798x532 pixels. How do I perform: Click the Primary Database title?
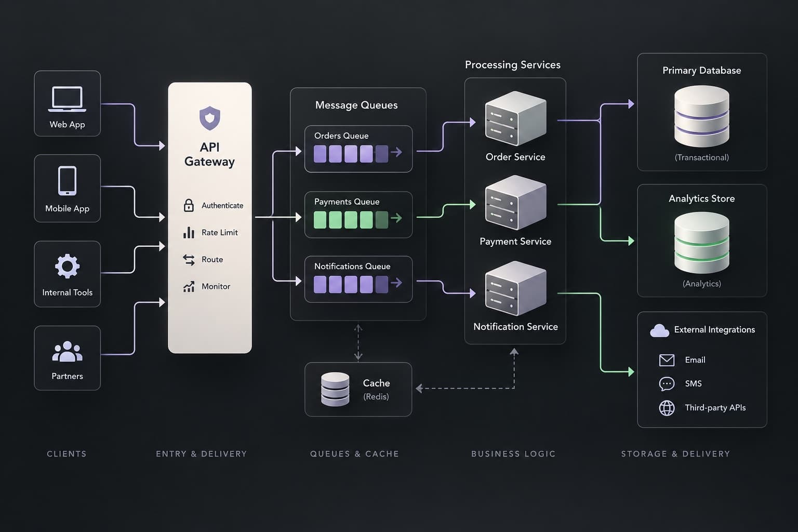702,70
